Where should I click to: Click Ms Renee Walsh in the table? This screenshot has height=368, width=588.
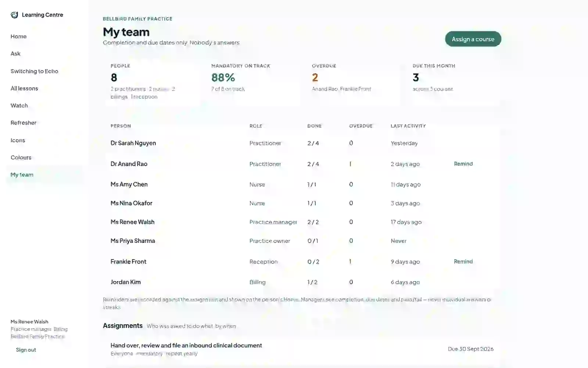pos(132,222)
